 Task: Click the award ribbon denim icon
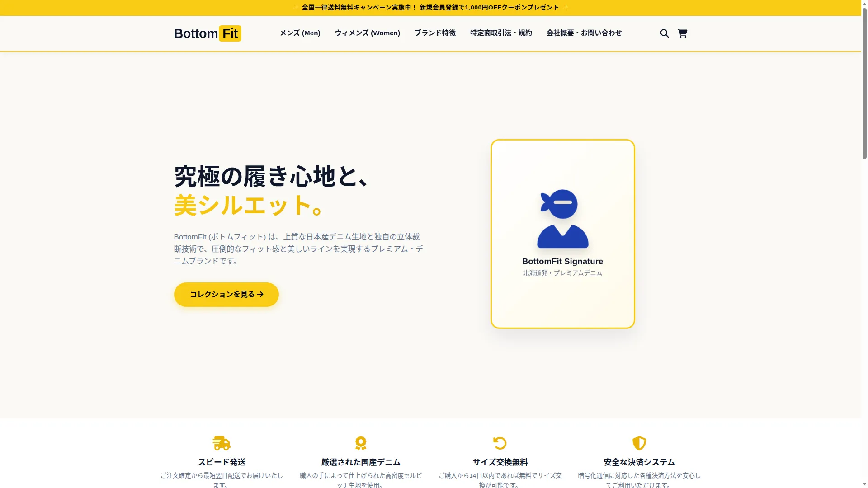click(x=361, y=443)
